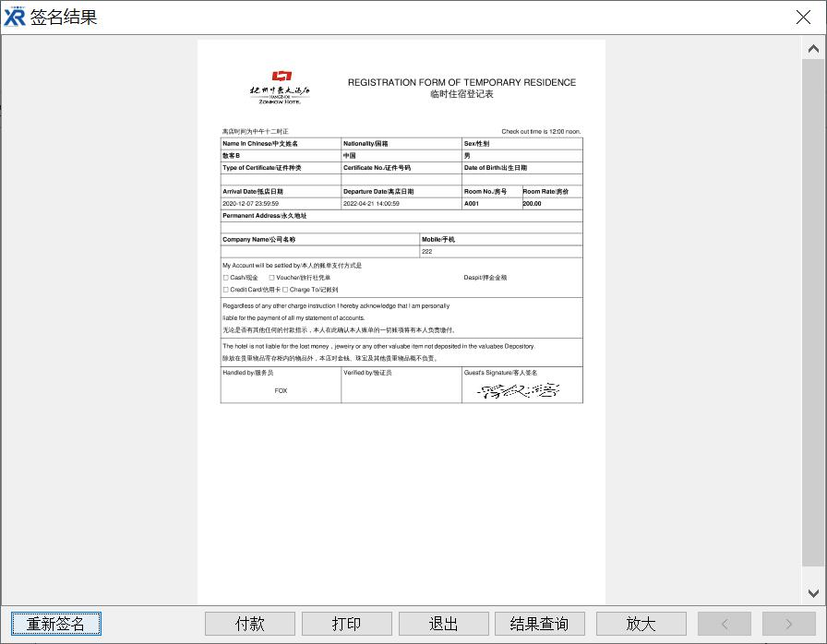This screenshot has width=827, height=644.
Task: Click arrival date 2020-12-07 23:59:59
Action: pyautogui.click(x=250, y=203)
